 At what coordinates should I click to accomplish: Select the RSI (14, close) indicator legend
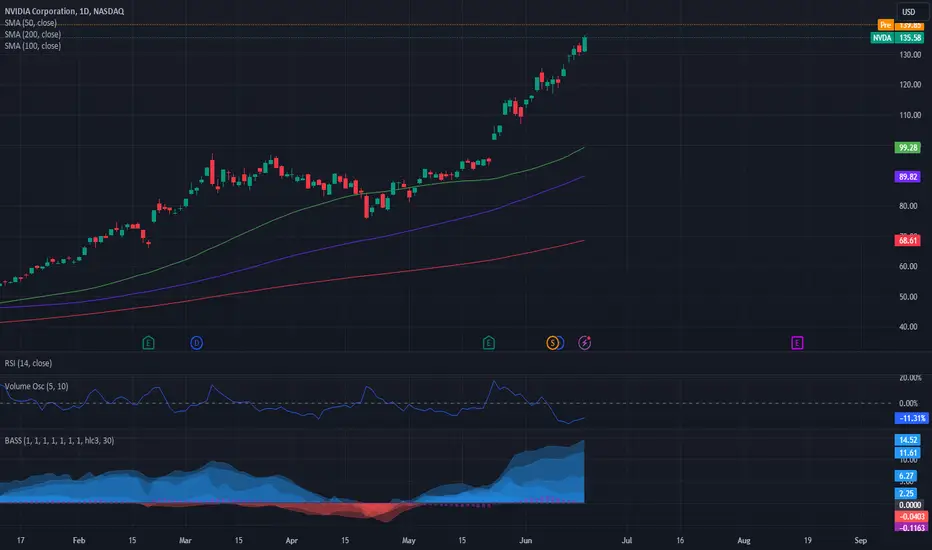(x=28, y=363)
